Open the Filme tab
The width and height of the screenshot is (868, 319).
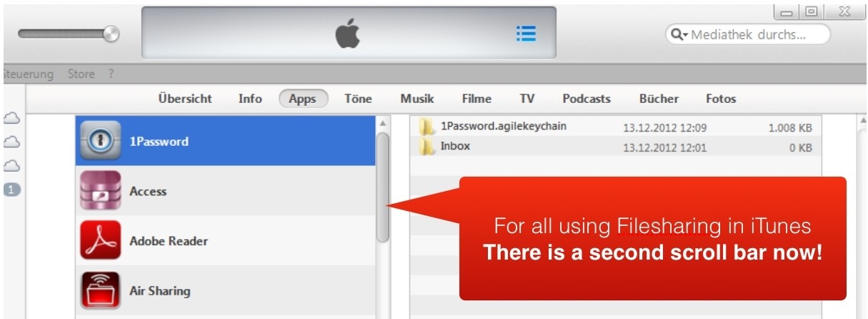(x=477, y=99)
